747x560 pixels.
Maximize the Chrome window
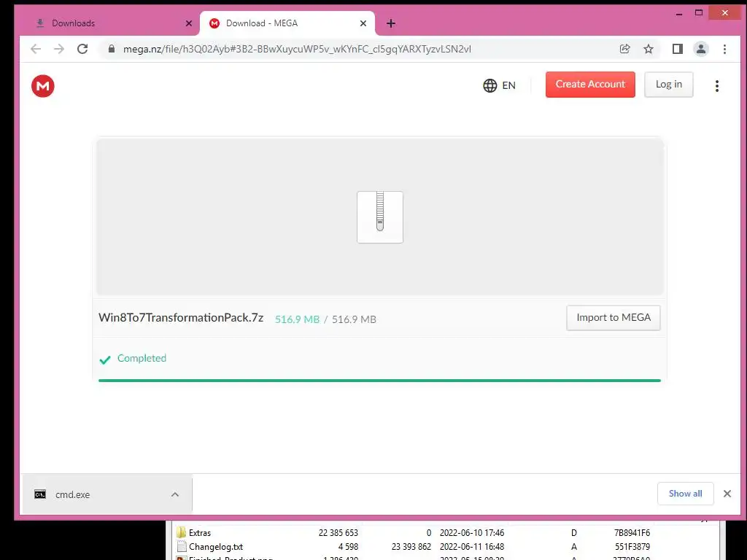point(699,13)
